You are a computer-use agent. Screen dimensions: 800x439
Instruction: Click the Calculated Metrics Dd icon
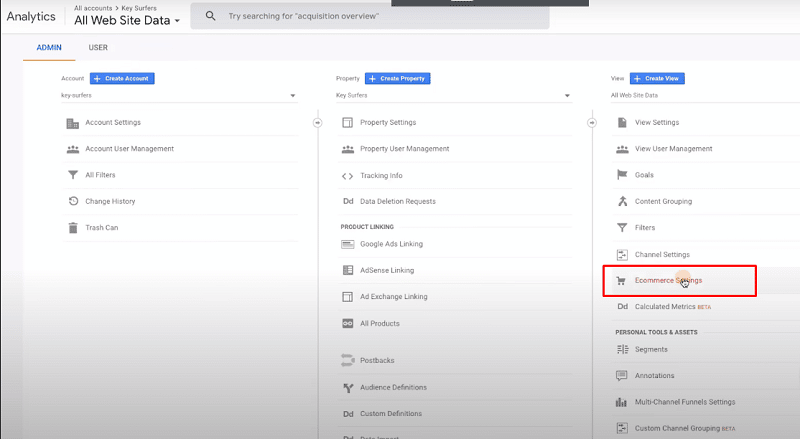click(622, 306)
